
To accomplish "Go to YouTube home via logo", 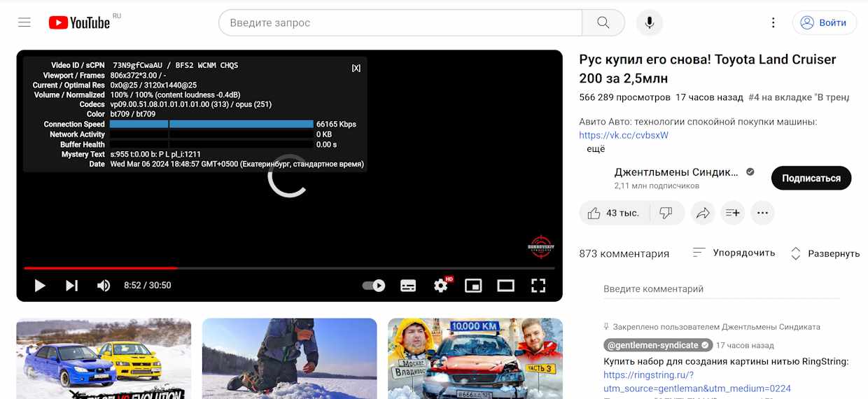I will tap(79, 22).
